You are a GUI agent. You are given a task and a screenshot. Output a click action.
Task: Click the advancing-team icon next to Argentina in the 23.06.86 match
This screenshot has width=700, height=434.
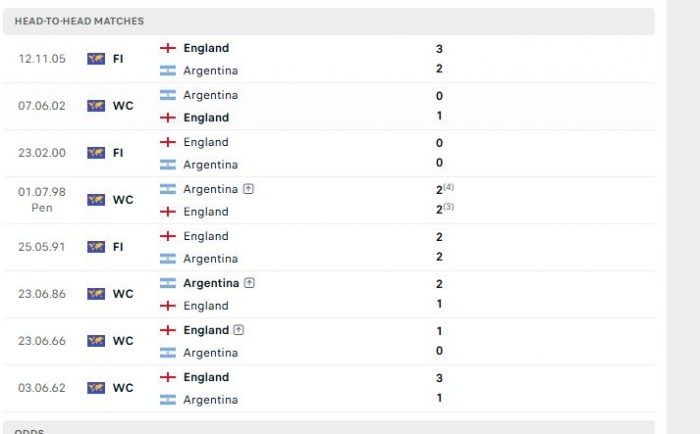pyautogui.click(x=249, y=283)
